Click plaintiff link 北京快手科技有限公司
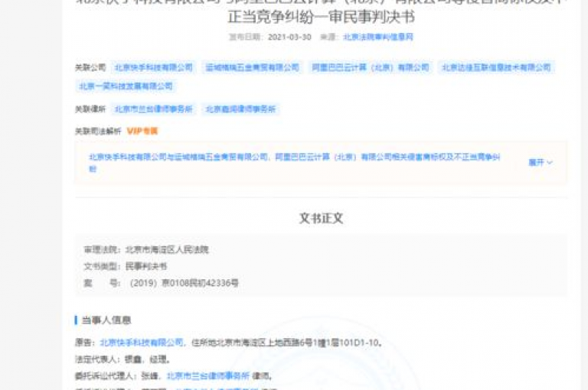 [x=142, y=343]
